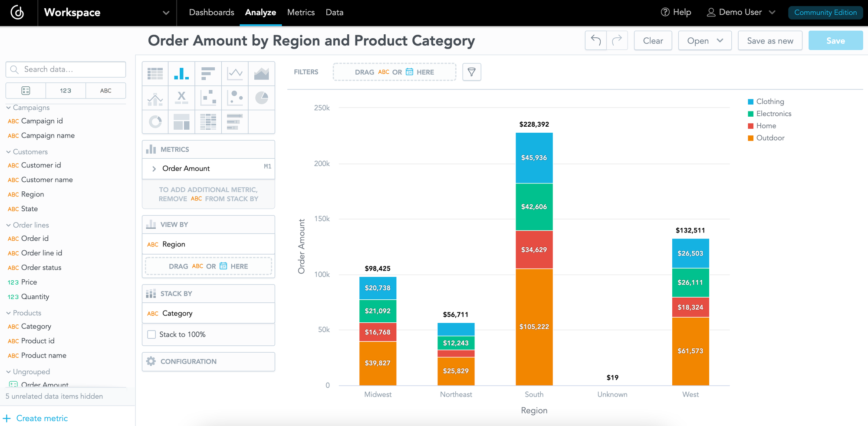The height and width of the screenshot is (426, 868).
Task: Choose the donut chart type
Action: (155, 122)
